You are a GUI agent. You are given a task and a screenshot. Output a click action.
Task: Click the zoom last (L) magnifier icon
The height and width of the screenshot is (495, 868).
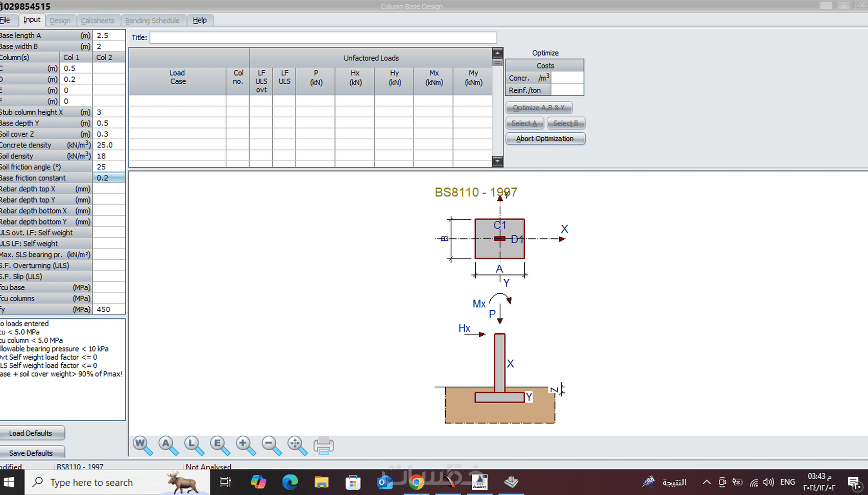(194, 445)
